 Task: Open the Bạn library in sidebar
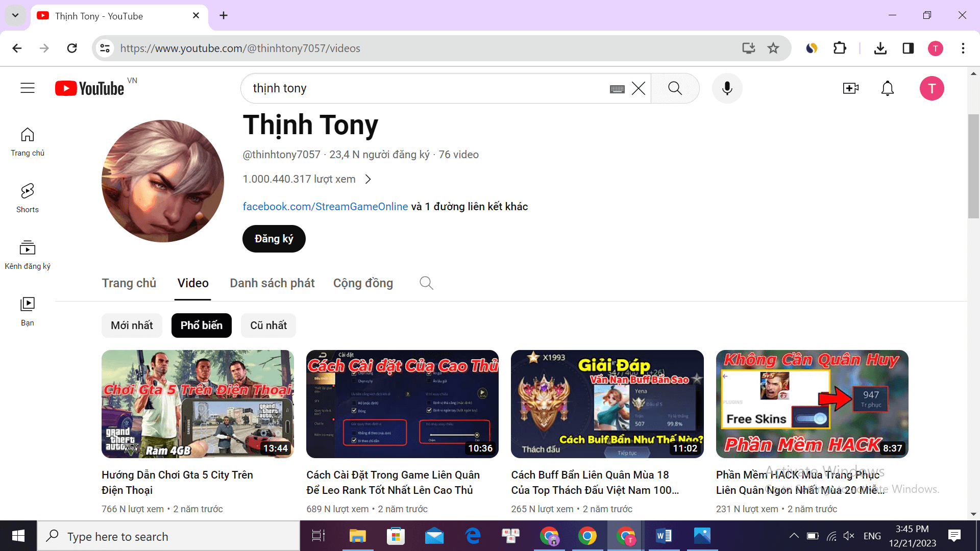28,312
